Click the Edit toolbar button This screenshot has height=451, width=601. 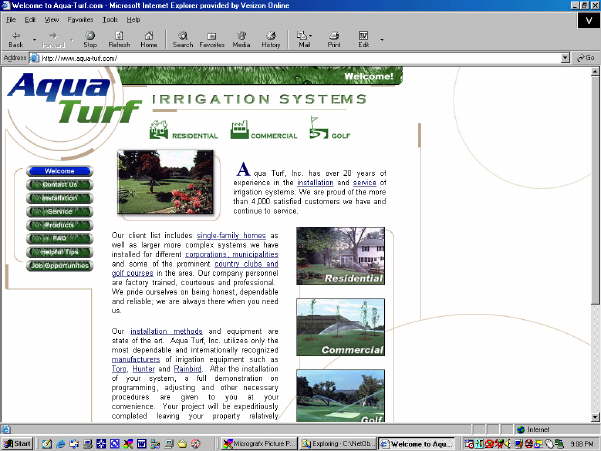click(x=363, y=39)
